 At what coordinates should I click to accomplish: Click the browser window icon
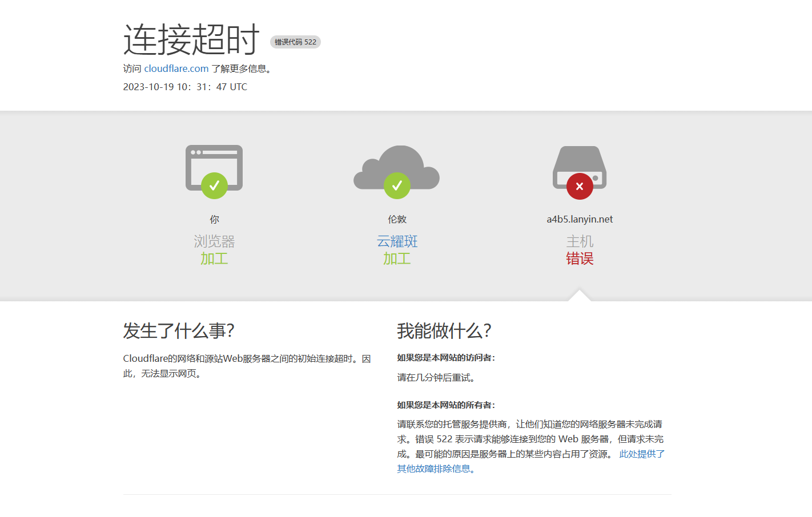pos(214,168)
